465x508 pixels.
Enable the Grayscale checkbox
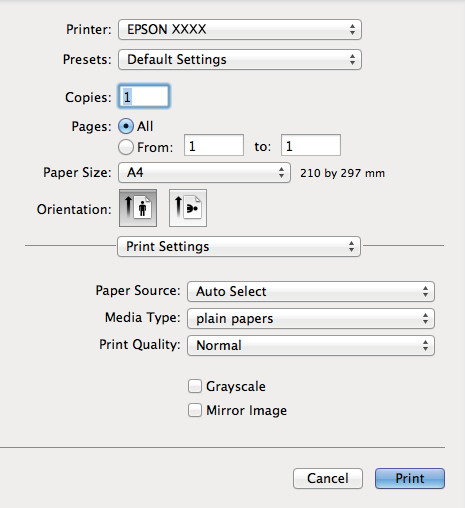[195, 386]
